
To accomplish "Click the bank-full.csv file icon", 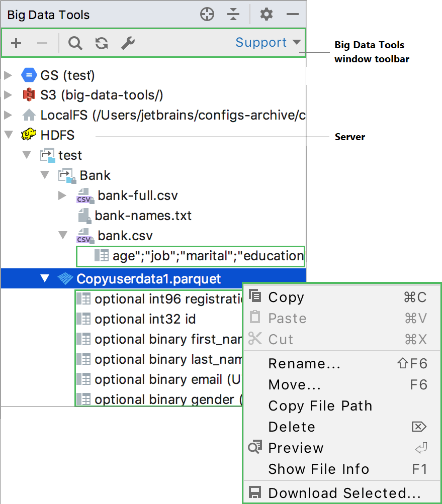I will pos(85,196).
